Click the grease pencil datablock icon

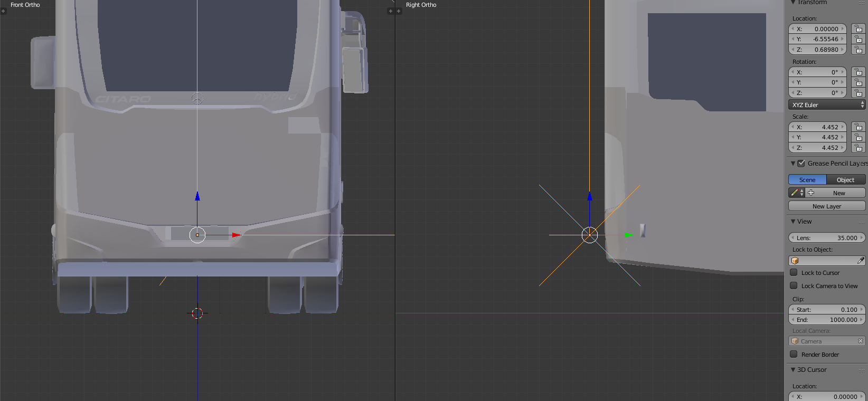coord(795,193)
